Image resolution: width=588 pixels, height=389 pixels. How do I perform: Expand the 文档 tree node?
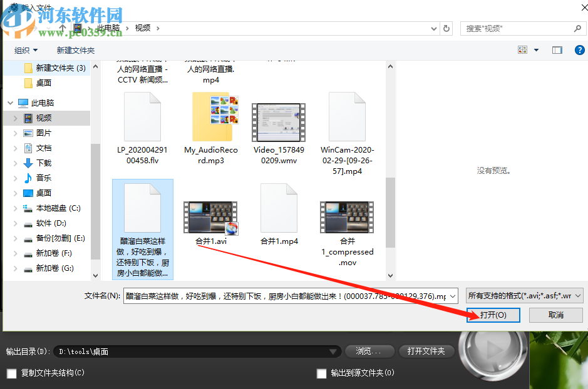15,148
